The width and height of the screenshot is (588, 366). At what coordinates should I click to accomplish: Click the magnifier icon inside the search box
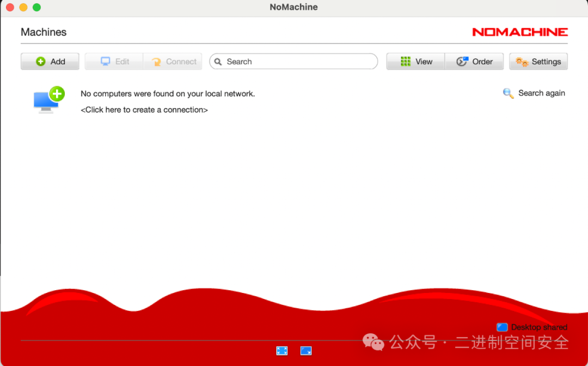tap(218, 62)
